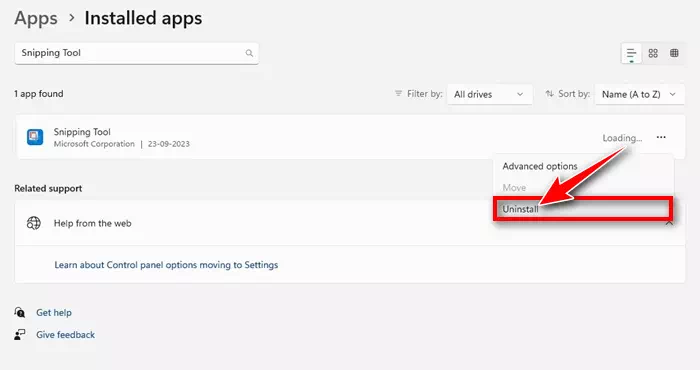Click the Give feedback person icon

point(20,335)
